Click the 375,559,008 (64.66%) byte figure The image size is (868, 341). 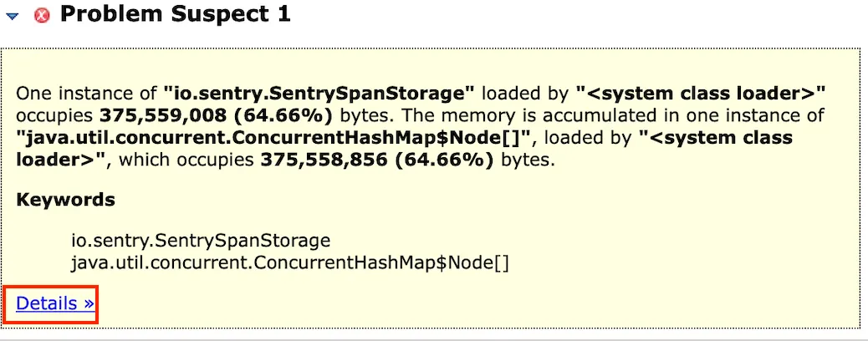197,115
